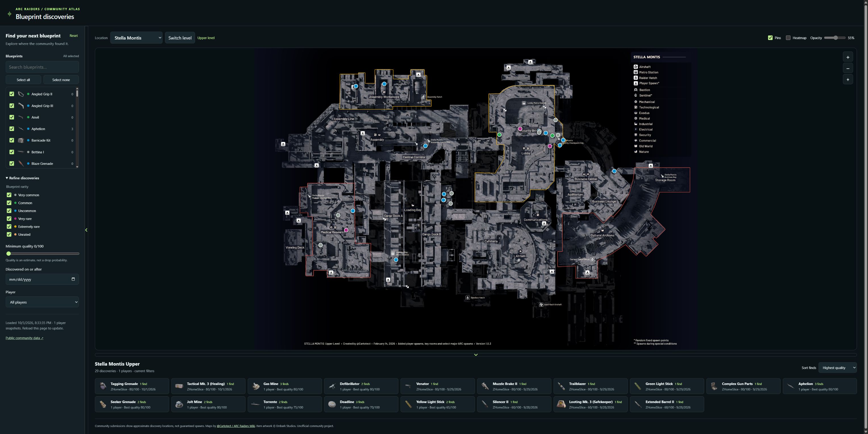
Task: Click the Gas Mine item icon
Action: 256,386
